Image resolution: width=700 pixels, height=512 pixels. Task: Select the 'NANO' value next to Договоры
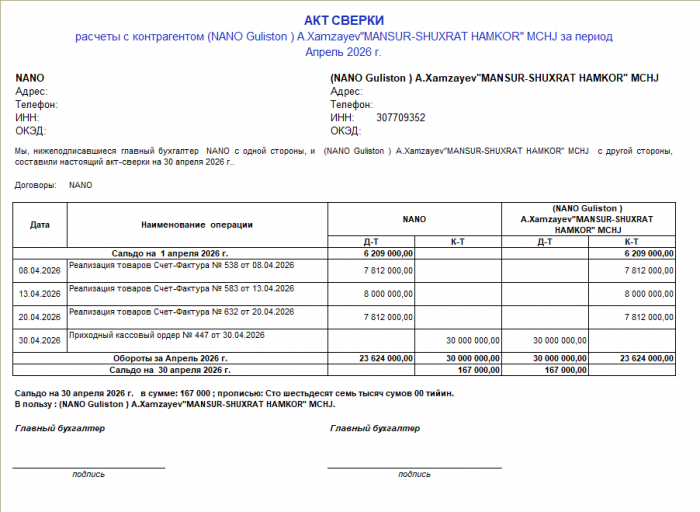pos(80,185)
